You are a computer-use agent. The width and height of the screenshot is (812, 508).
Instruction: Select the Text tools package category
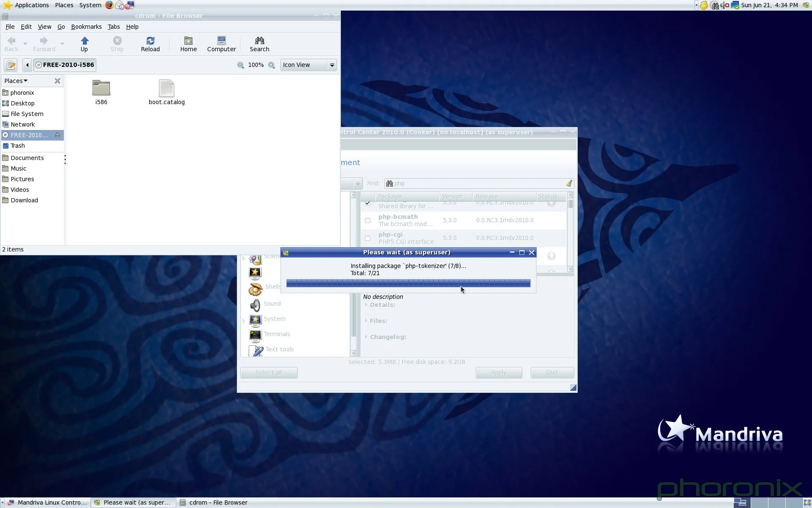coord(279,349)
